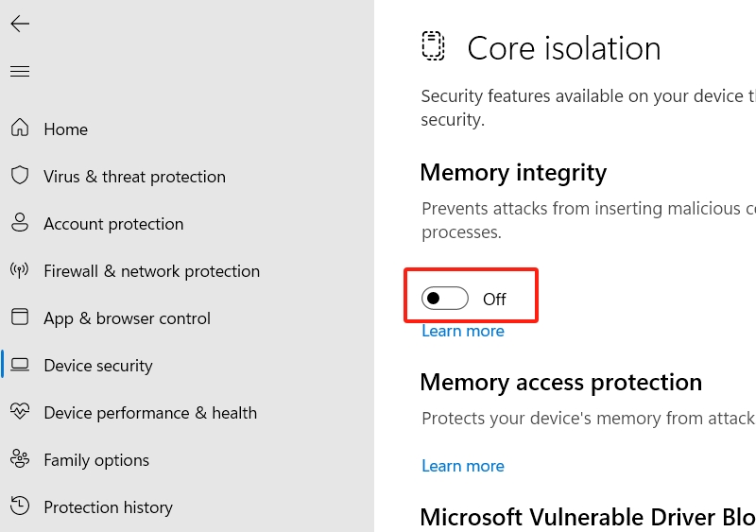The height and width of the screenshot is (532, 756).
Task: Click the App & browser control window icon
Action: [x=20, y=318]
